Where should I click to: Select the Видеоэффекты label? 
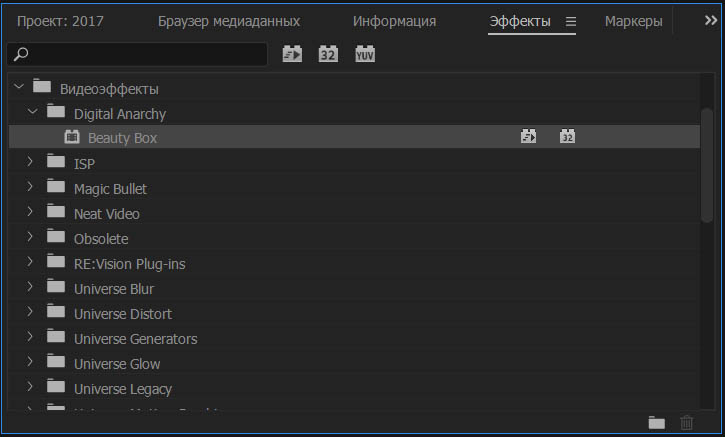tap(109, 89)
